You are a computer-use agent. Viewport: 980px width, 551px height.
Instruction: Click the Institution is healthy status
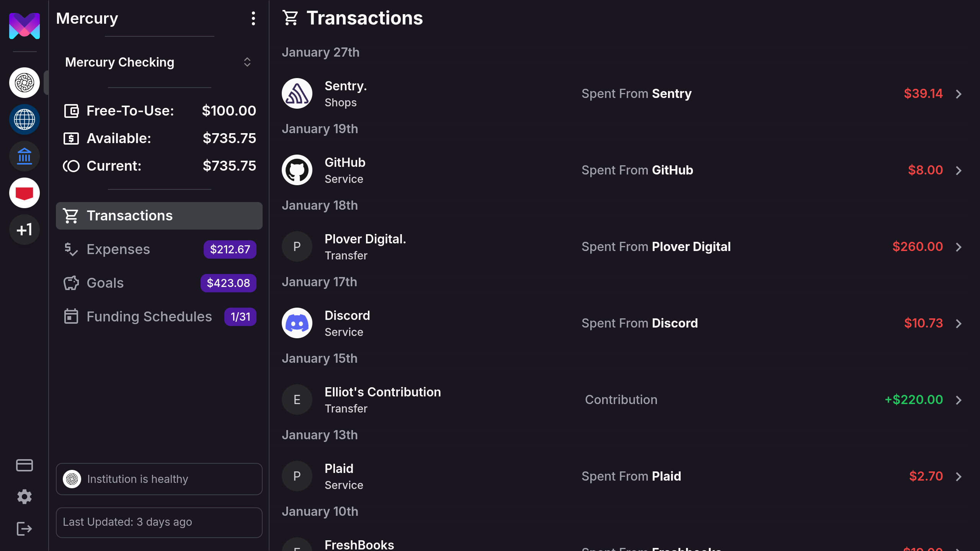point(158,479)
